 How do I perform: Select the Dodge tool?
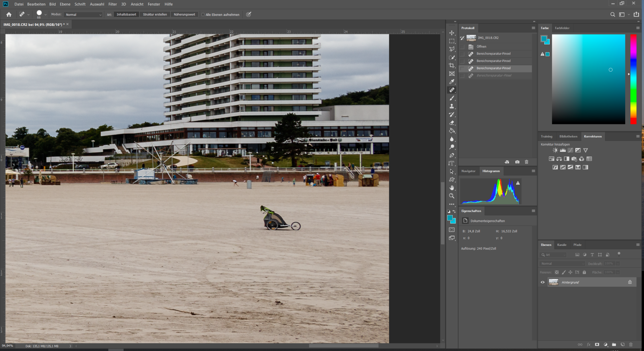(x=452, y=147)
